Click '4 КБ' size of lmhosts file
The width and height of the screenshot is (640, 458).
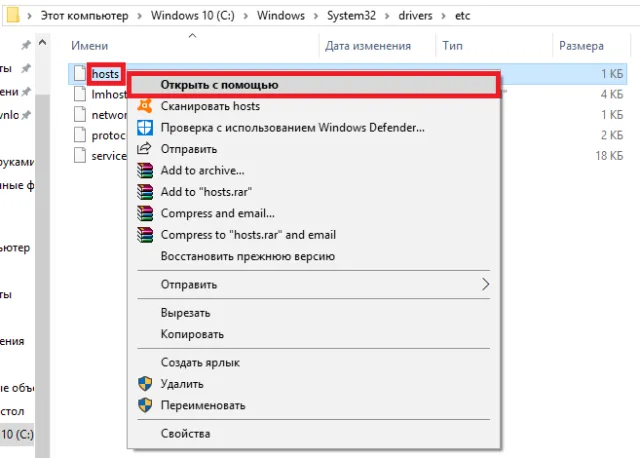click(612, 94)
